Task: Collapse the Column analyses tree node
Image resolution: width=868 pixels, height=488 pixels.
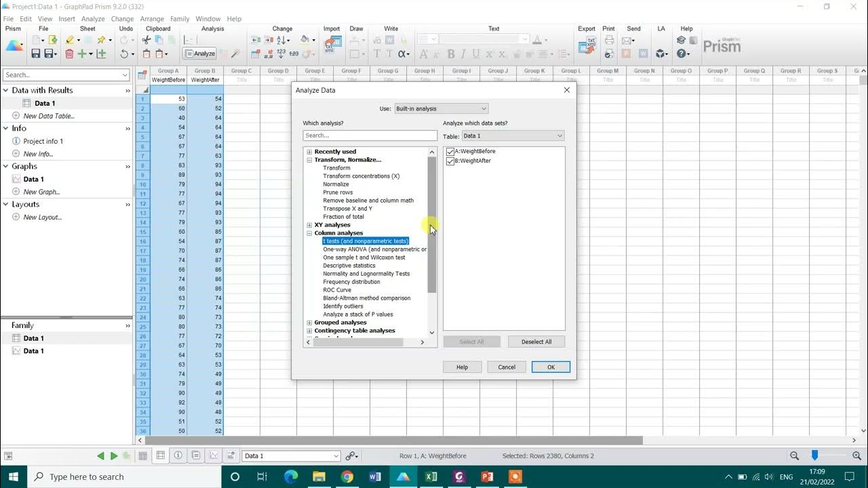Action: tap(309, 233)
